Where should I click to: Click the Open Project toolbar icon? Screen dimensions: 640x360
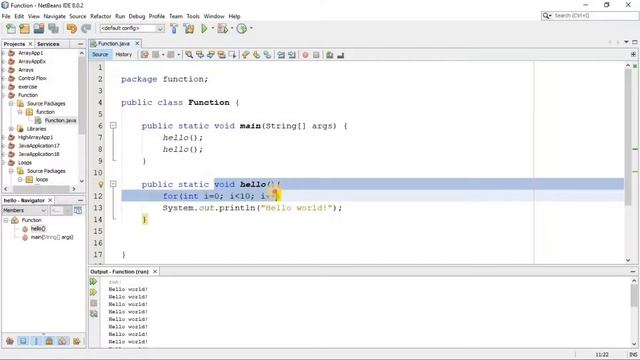coord(39,29)
